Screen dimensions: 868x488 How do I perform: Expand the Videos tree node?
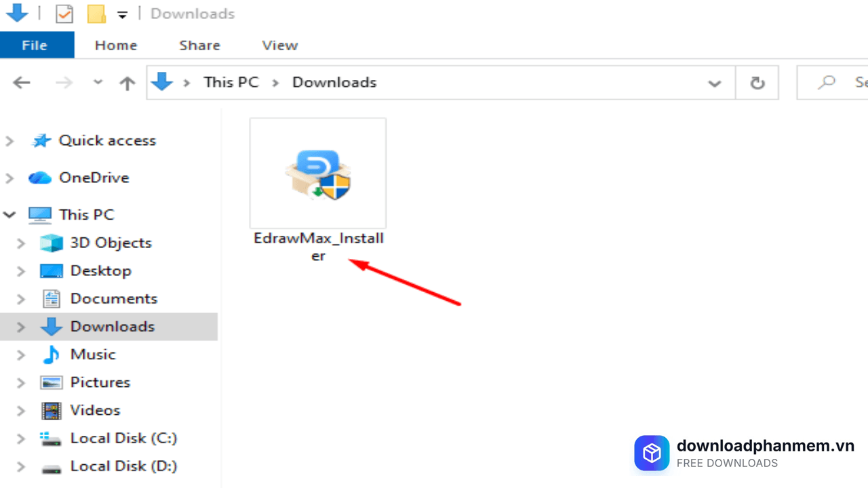click(21, 411)
